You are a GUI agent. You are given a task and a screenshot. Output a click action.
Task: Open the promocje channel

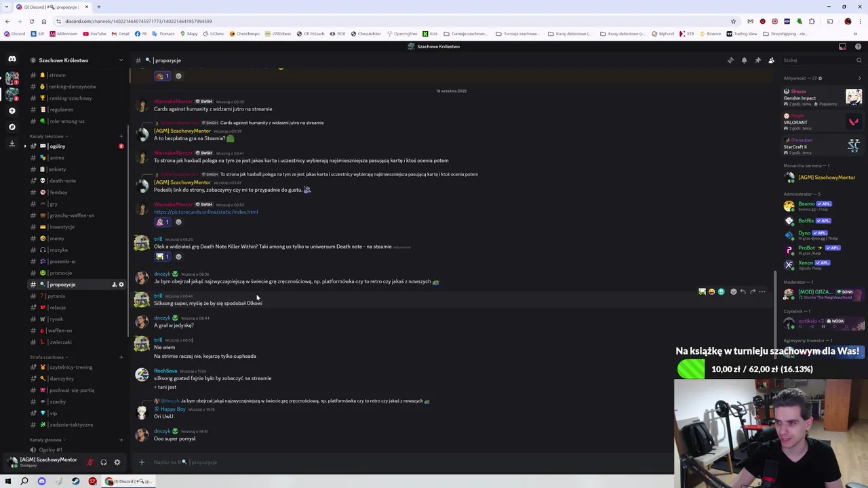[x=77, y=273]
